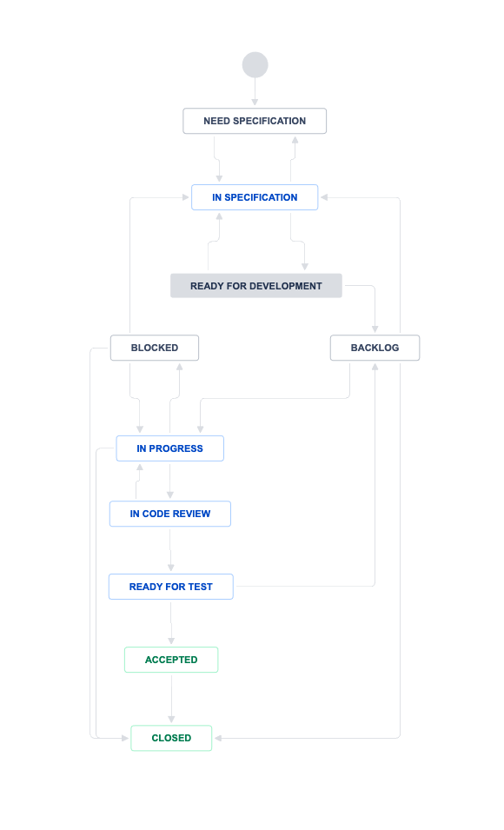The width and height of the screenshot is (504, 830).
Task: Click the grey start circle node
Action: point(255,64)
